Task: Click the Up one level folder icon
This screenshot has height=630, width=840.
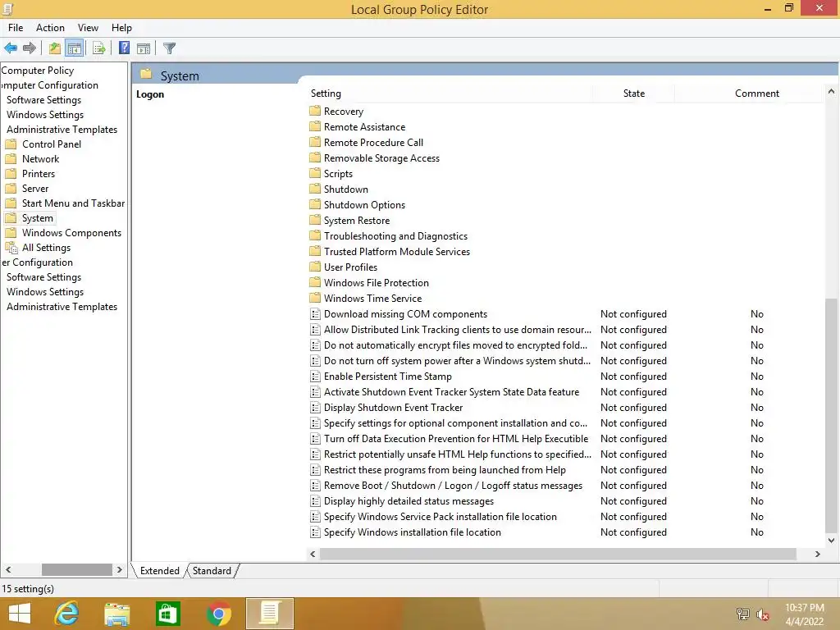Action: pos(55,48)
